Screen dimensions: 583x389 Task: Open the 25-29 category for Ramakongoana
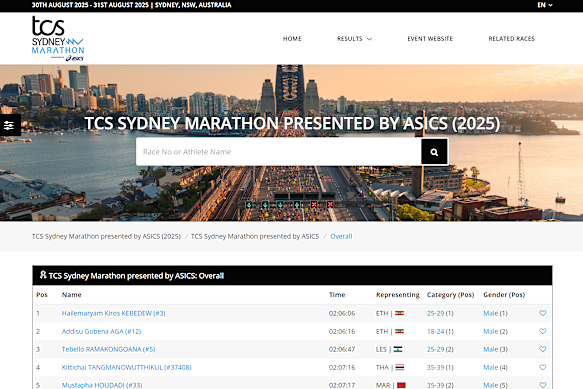pyautogui.click(x=435, y=349)
